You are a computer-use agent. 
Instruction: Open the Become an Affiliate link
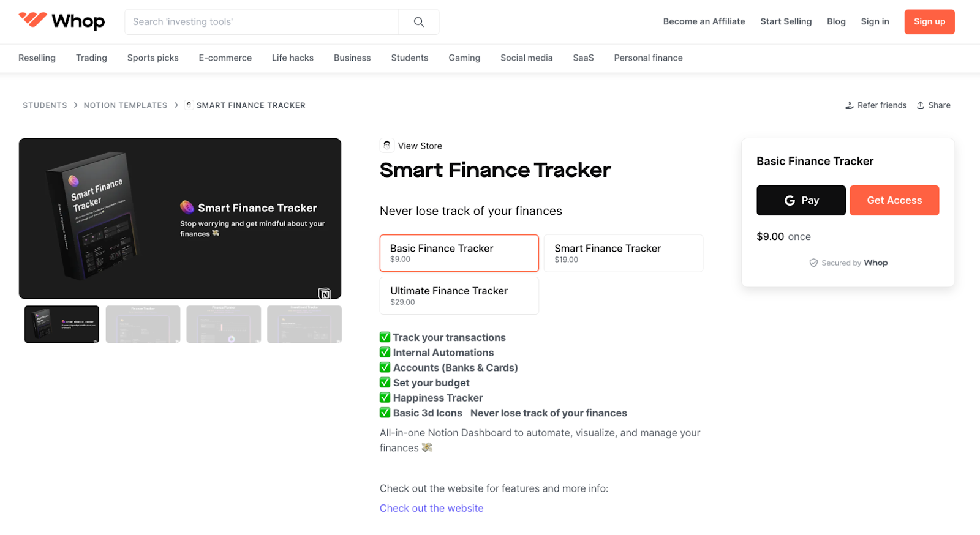(x=704, y=21)
